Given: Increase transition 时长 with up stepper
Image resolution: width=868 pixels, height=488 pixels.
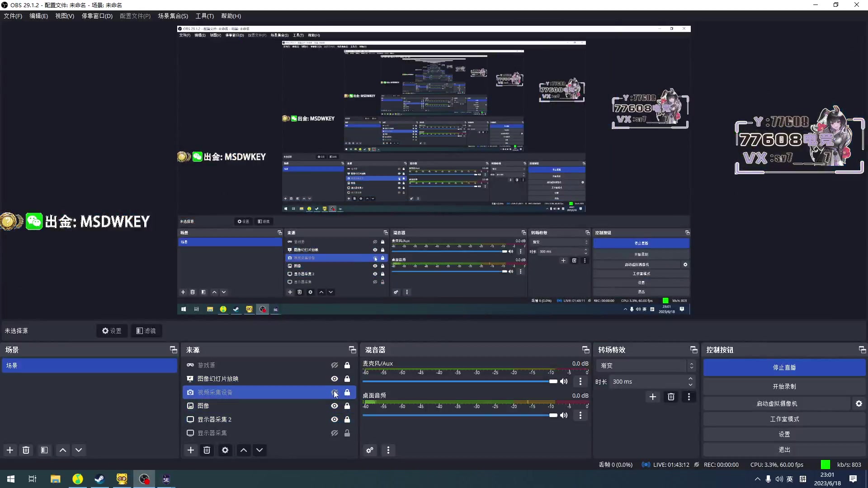Looking at the screenshot, I should coord(690,379).
